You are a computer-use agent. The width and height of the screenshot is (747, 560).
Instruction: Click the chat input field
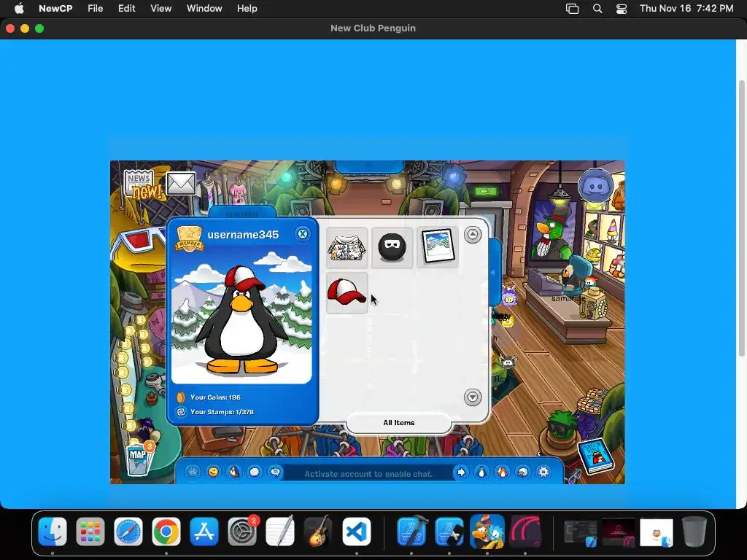coord(368,474)
